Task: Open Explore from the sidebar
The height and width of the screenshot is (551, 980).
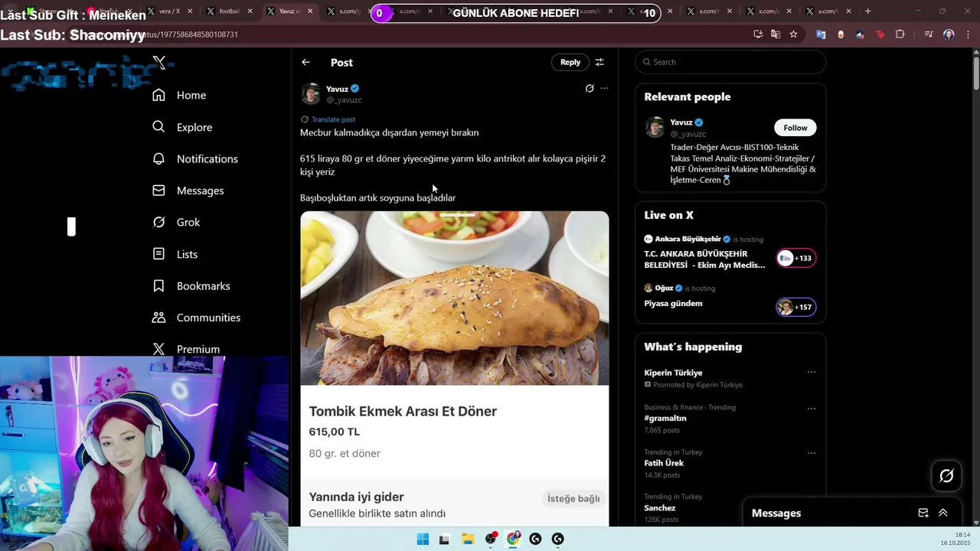Action: click(x=182, y=127)
